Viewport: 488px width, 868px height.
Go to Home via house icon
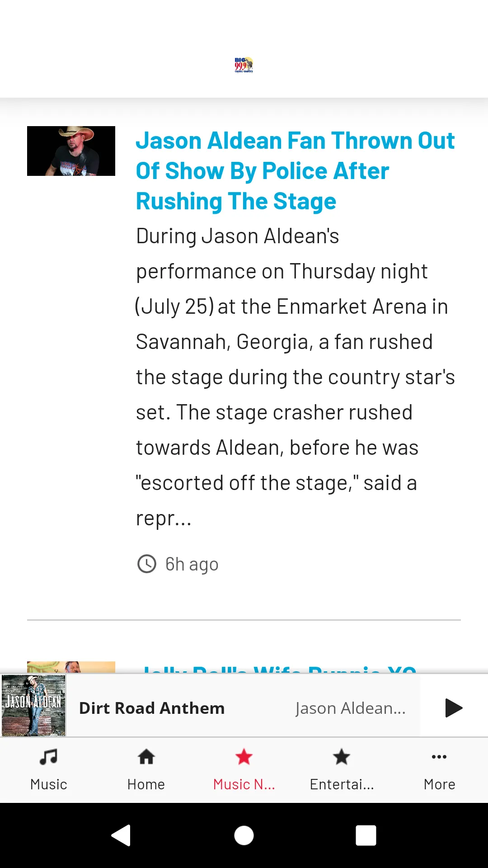[x=146, y=757]
